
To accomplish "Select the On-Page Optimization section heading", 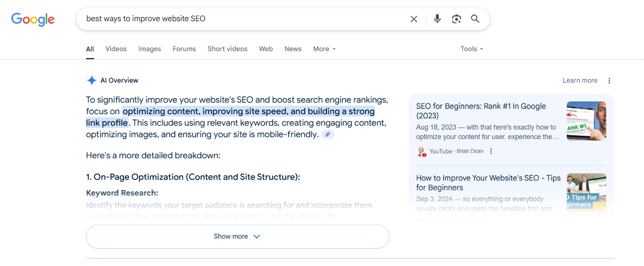I will [193, 177].
